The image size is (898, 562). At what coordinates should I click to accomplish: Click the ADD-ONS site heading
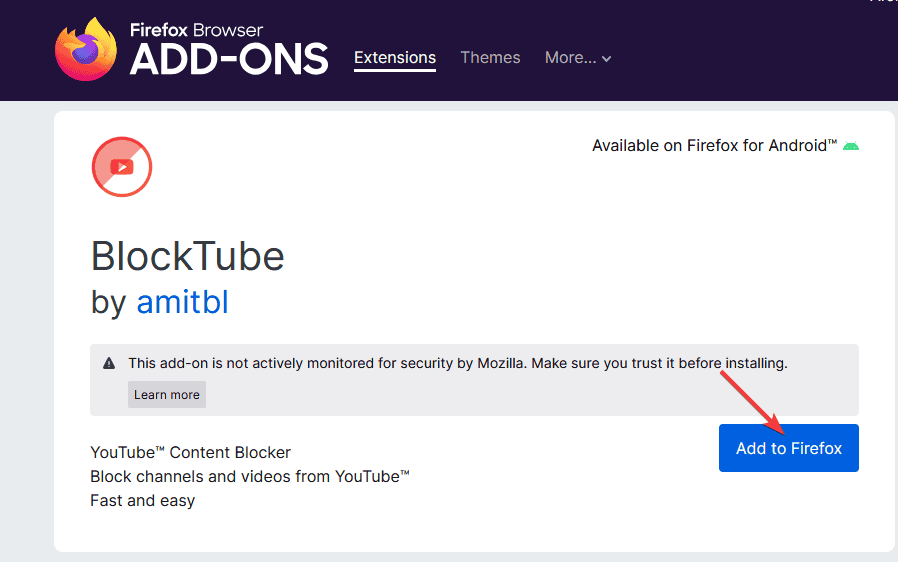click(x=229, y=59)
